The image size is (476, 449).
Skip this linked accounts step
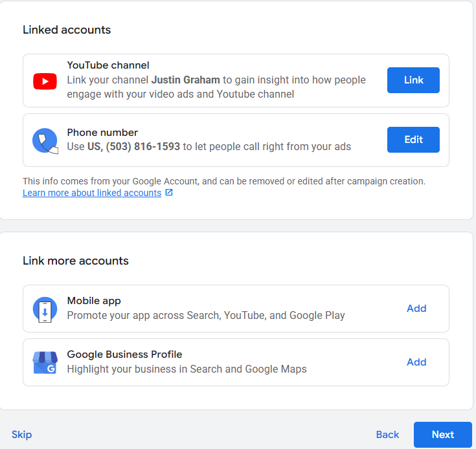[21, 435]
